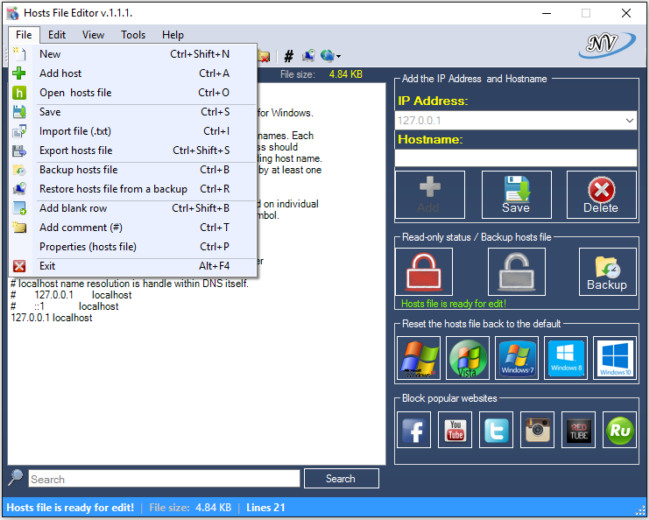Block YouTube using its icon
Viewport: 649px width, 520px height.
(x=456, y=429)
